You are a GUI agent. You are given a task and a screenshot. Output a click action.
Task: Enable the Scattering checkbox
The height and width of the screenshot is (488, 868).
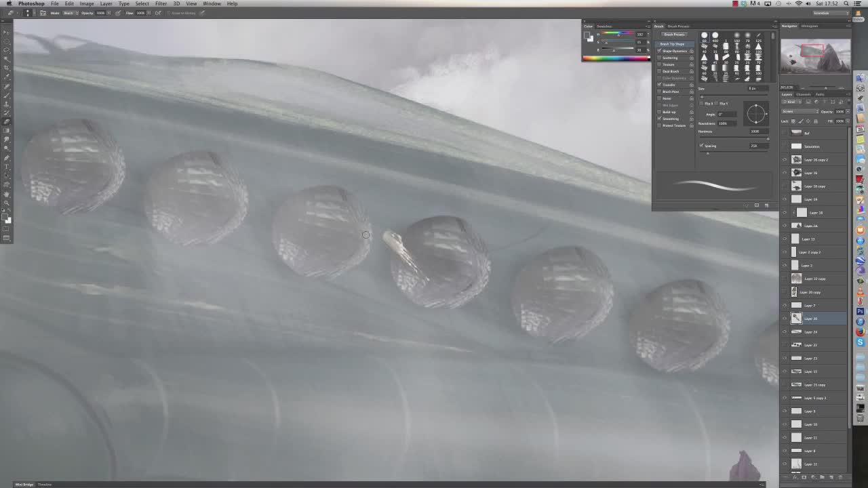[x=659, y=58]
